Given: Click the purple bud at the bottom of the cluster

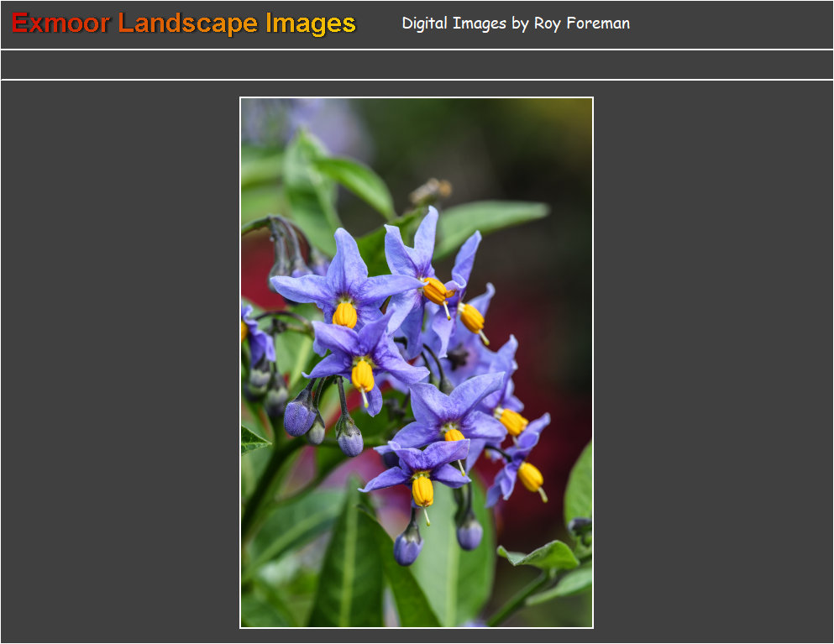Looking at the screenshot, I should click(408, 547).
